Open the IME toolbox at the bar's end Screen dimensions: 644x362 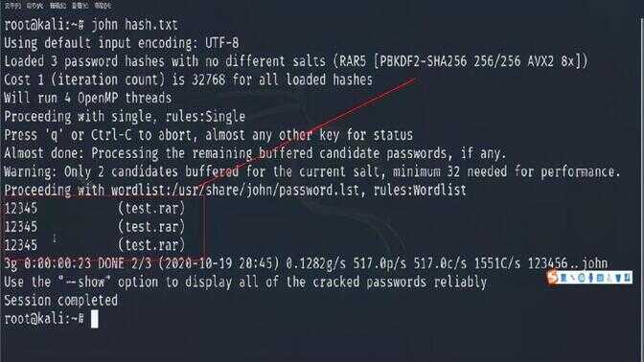tap(627, 278)
